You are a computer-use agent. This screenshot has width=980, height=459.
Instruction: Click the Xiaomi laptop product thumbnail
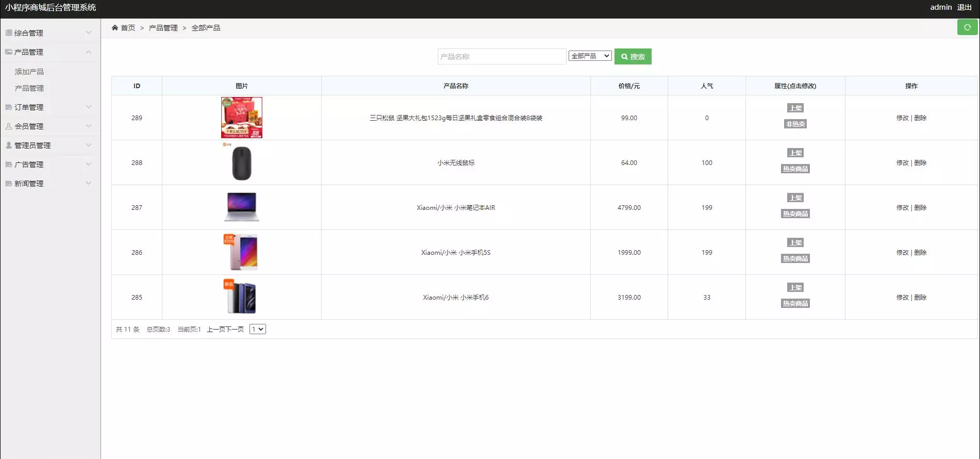click(242, 207)
